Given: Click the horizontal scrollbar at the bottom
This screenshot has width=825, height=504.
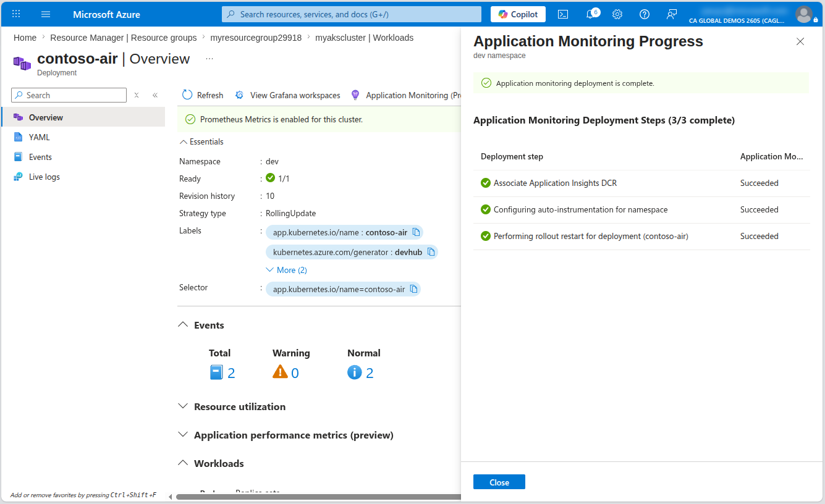Looking at the screenshot, I should [318, 497].
